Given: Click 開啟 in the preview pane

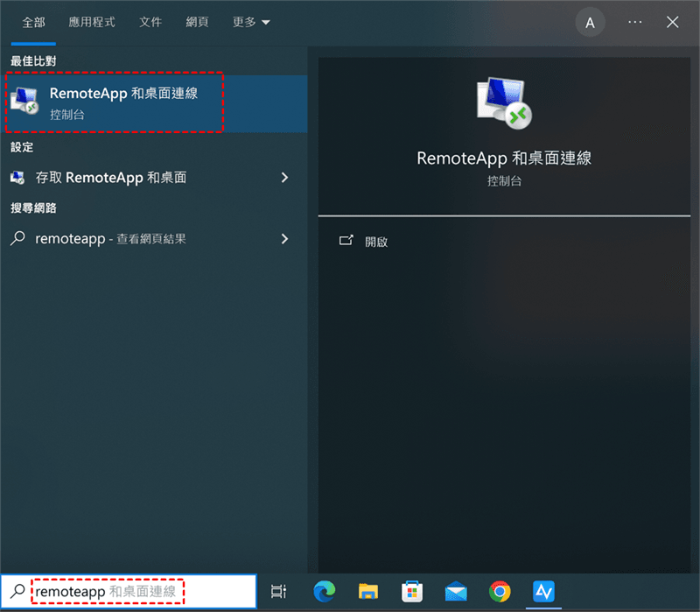Looking at the screenshot, I should pyautogui.click(x=376, y=242).
